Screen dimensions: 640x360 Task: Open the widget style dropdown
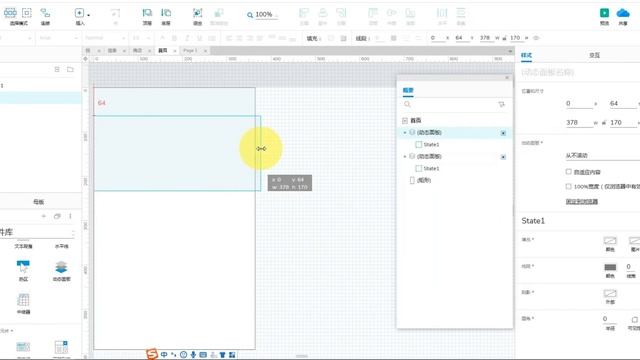[16, 38]
